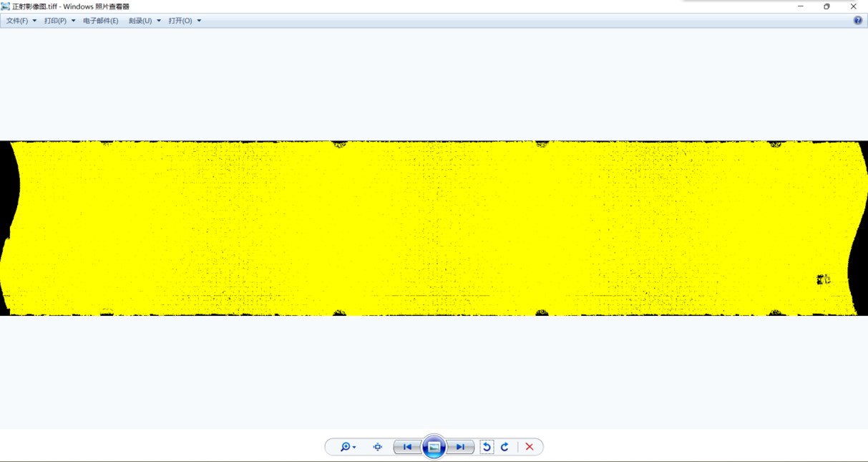Go to the previous photo
Viewport: 868px width, 462px height.
(407, 447)
